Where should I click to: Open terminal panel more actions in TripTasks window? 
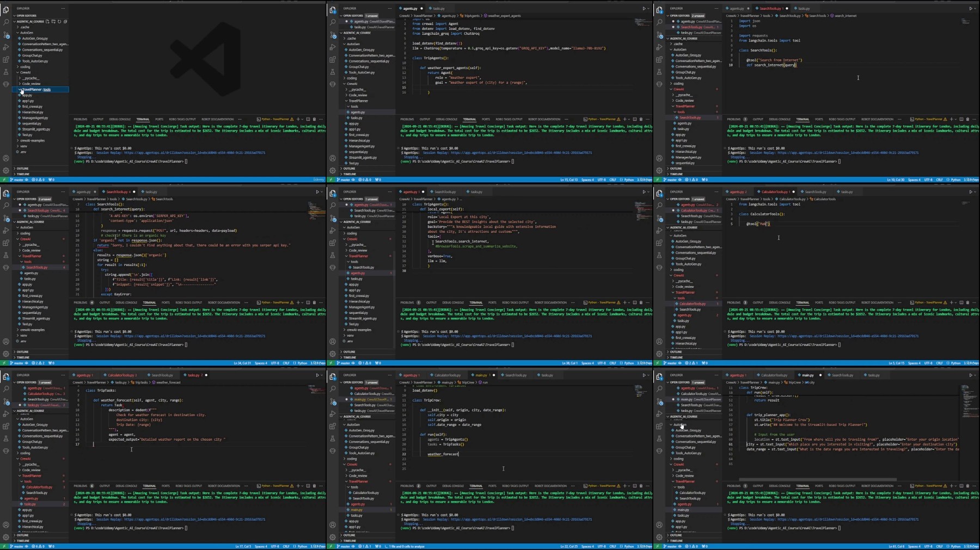tap(321, 486)
